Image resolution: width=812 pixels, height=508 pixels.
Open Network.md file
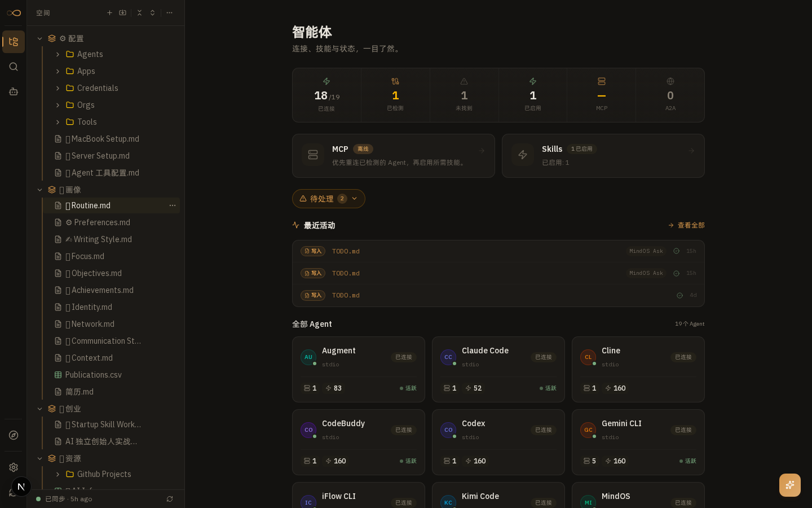(x=112, y=324)
